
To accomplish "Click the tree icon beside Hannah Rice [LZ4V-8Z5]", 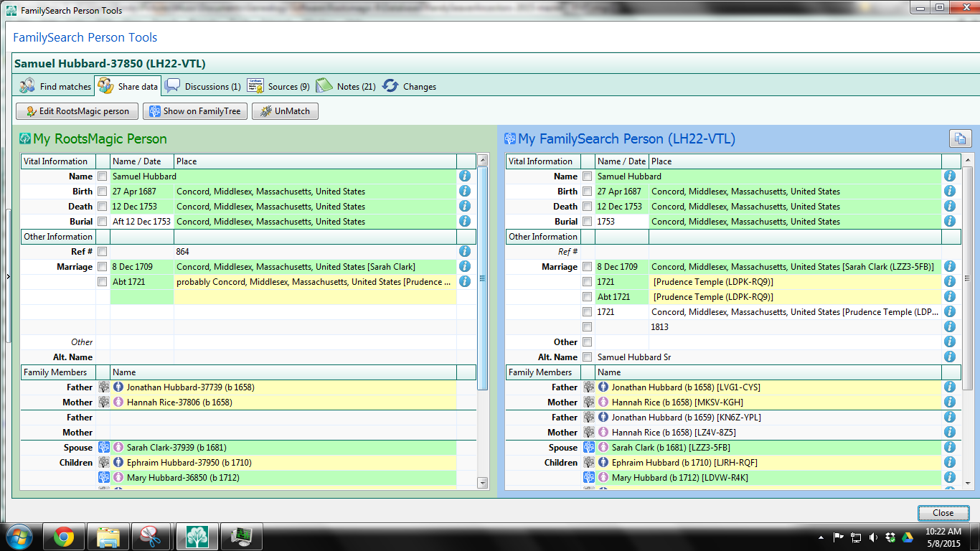I will [x=589, y=432].
